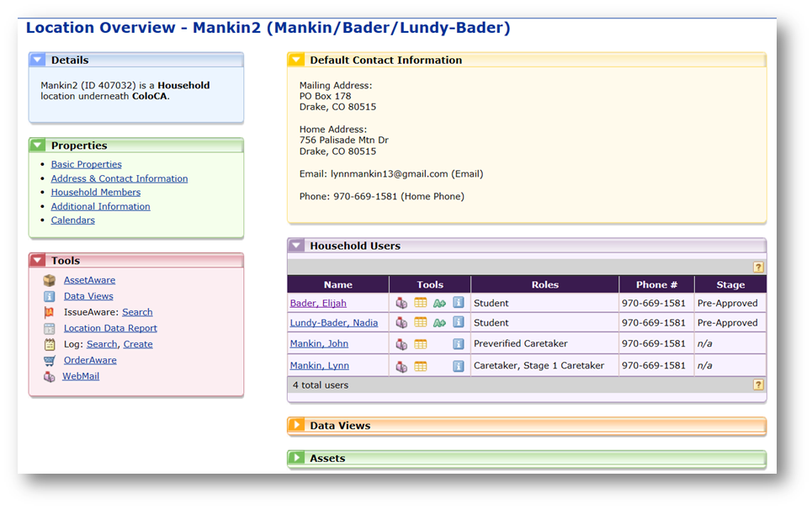Viewport: 812px width, 509px height.
Task: Click the green A arrow icon for Lundy-Bader, Nadia
Action: pyautogui.click(x=439, y=323)
